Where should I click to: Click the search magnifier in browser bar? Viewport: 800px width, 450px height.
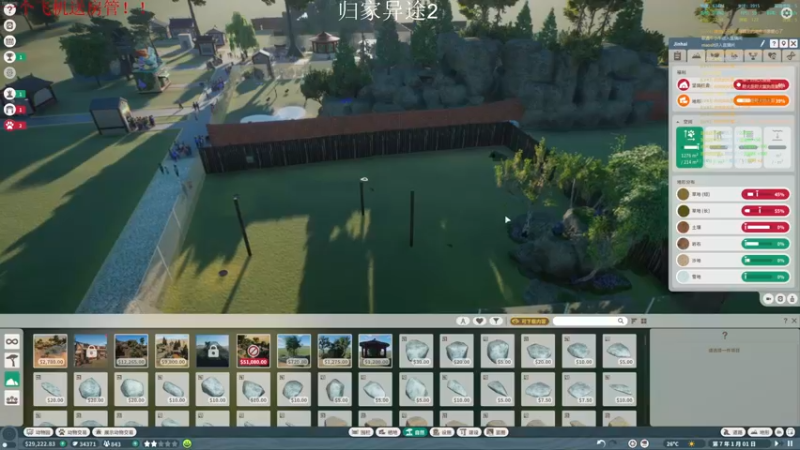pyautogui.click(x=620, y=321)
